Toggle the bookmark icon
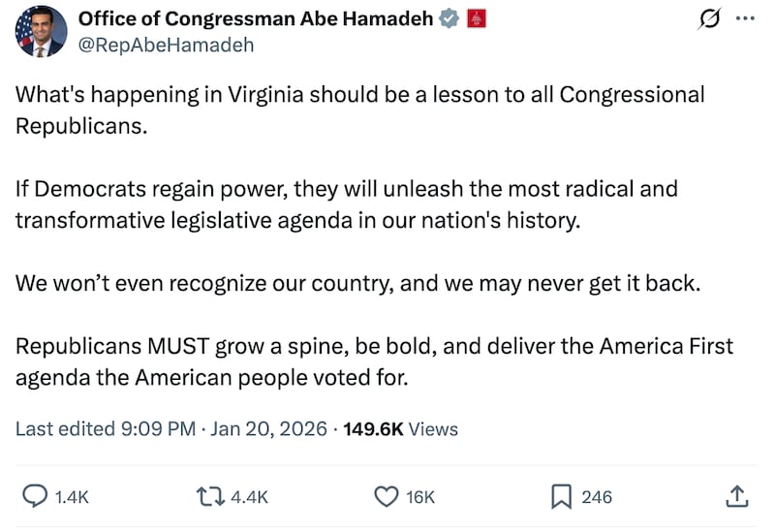775x532 pixels. coord(561,496)
